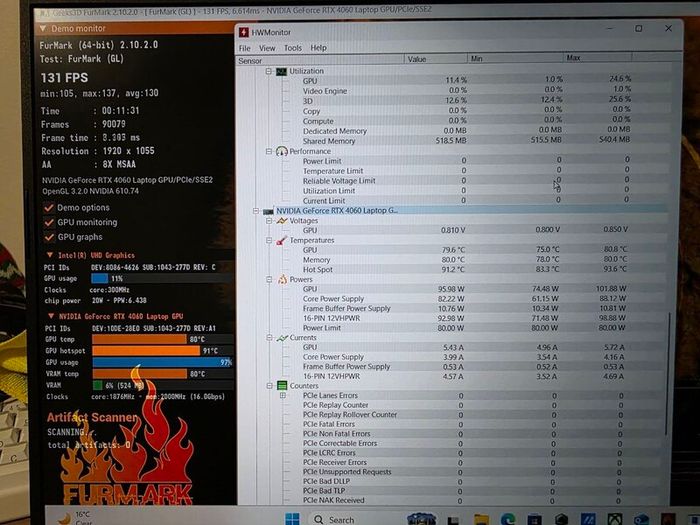The height and width of the screenshot is (525, 700).
Task: Click the HWMonitor app icon in title bar
Action: point(244,32)
